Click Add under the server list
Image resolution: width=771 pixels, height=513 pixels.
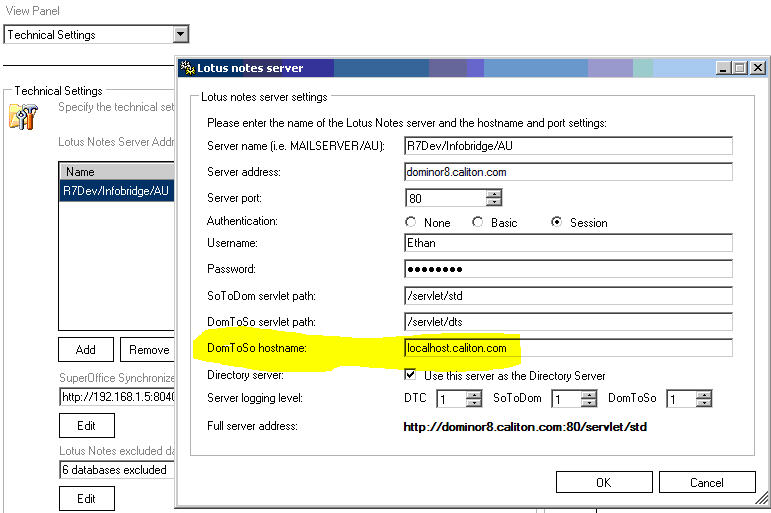[86, 350]
